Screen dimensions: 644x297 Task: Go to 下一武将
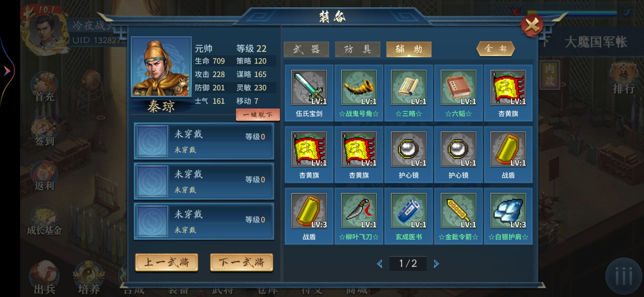(x=241, y=262)
